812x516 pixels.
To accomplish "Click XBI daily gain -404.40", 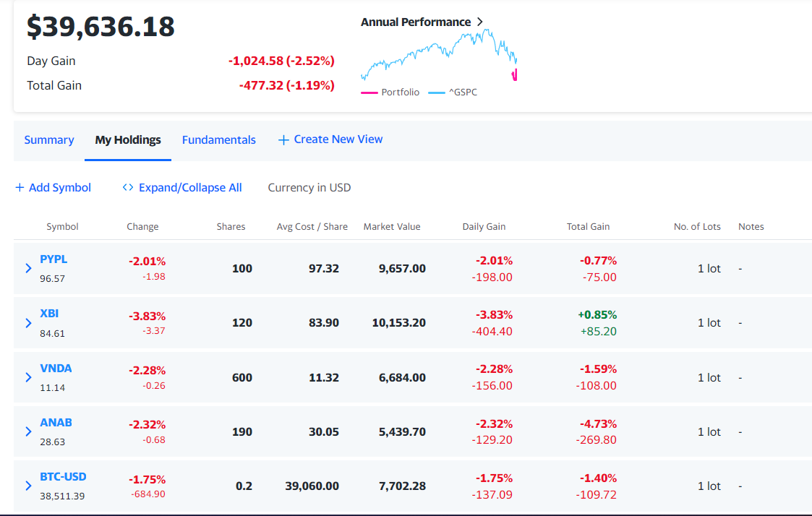I will (492, 331).
